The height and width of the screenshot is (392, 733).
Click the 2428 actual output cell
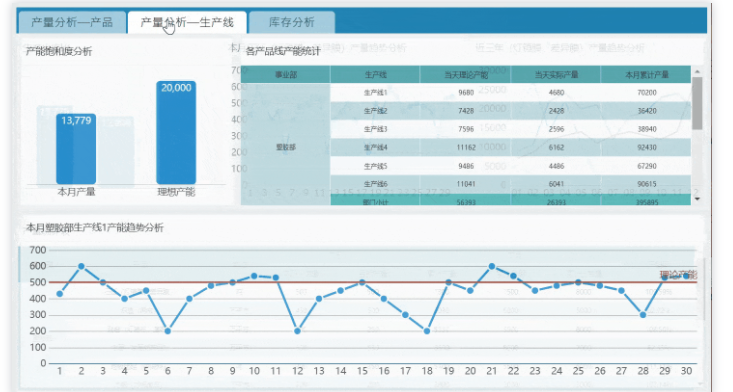coord(556,111)
